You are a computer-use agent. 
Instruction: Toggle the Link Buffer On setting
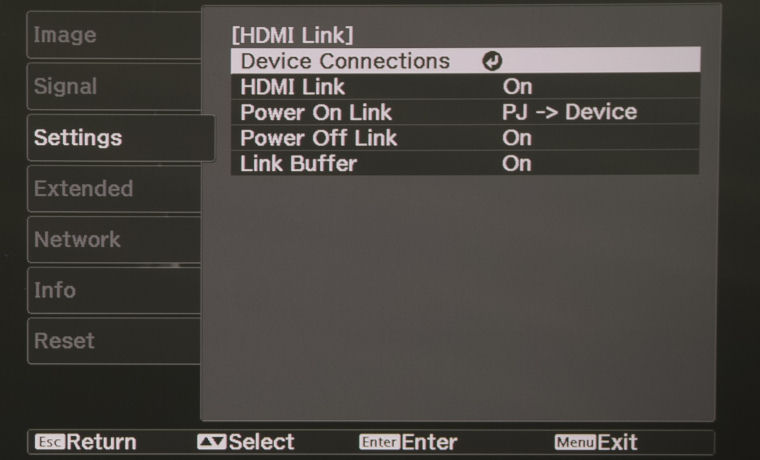[517, 164]
